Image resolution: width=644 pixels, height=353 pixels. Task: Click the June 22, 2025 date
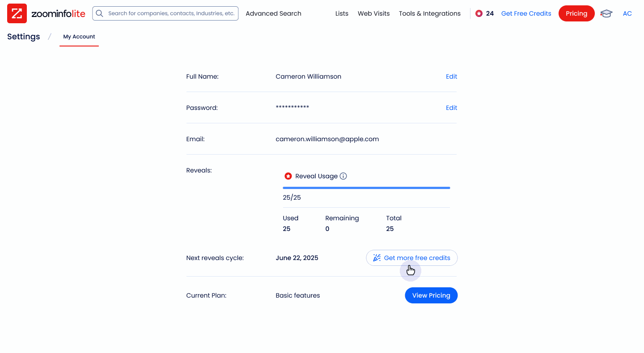[x=297, y=258]
